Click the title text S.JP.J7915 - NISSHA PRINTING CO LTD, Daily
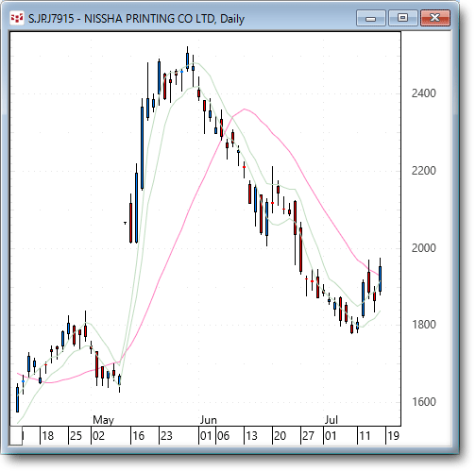The image size is (476, 471). coord(136,19)
